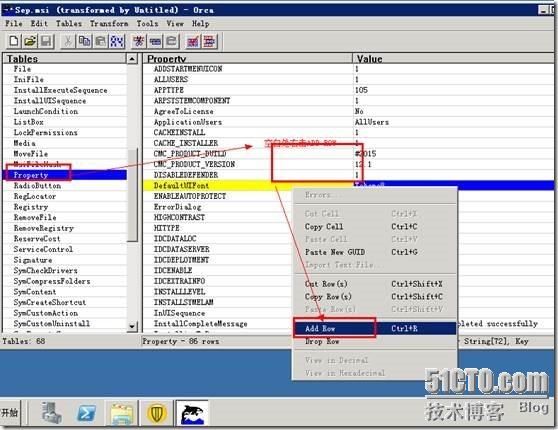Click the Tables list scroll-down arrow
Viewport: 558px width, 430px height.
(x=132, y=326)
